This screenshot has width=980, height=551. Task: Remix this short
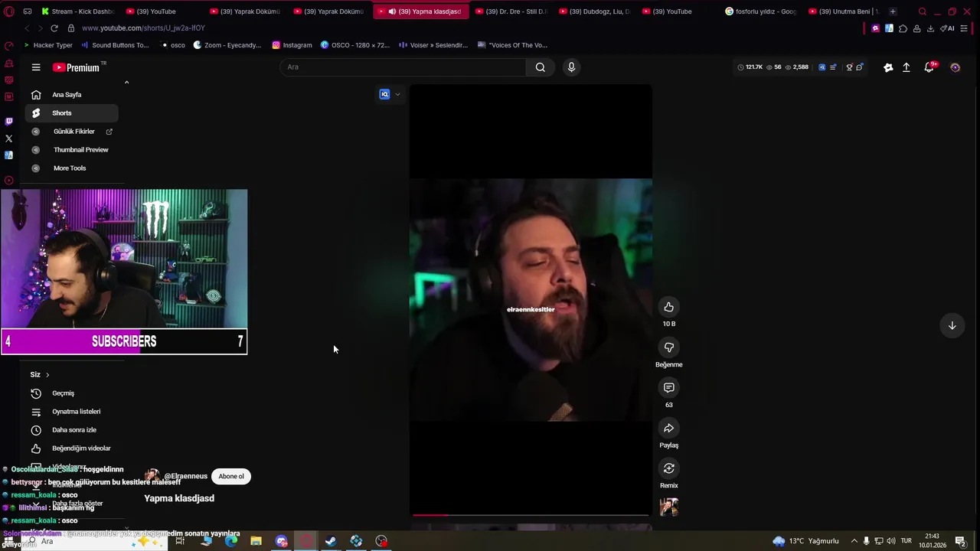click(668, 468)
